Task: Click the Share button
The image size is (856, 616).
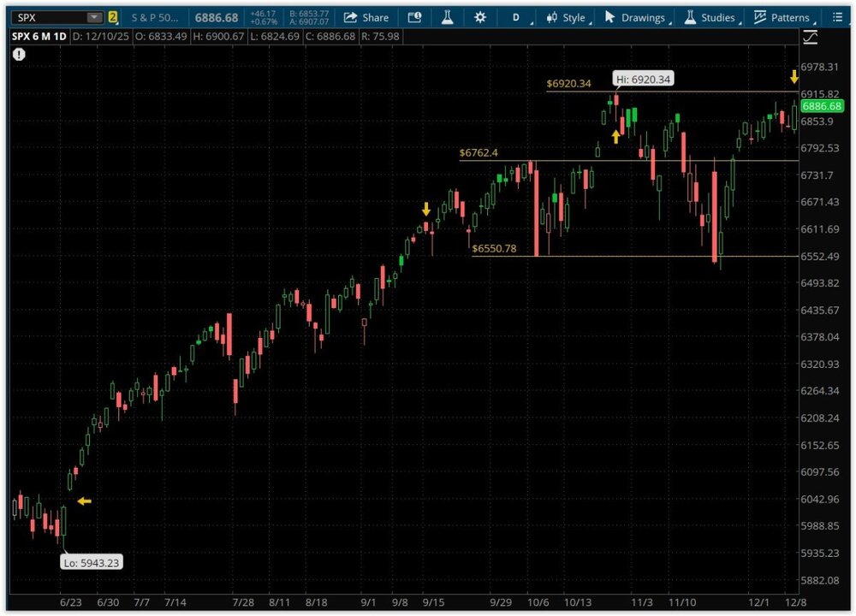Action: [366, 17]
